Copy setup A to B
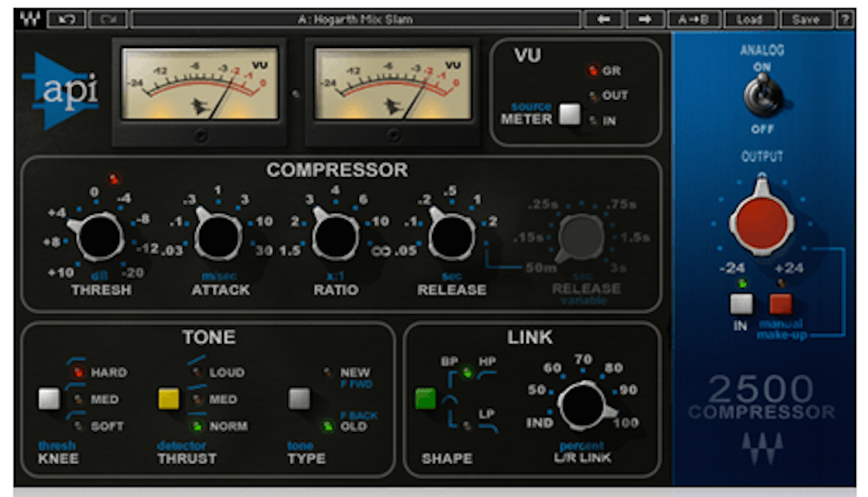868x497 pixels. (693, 19)
